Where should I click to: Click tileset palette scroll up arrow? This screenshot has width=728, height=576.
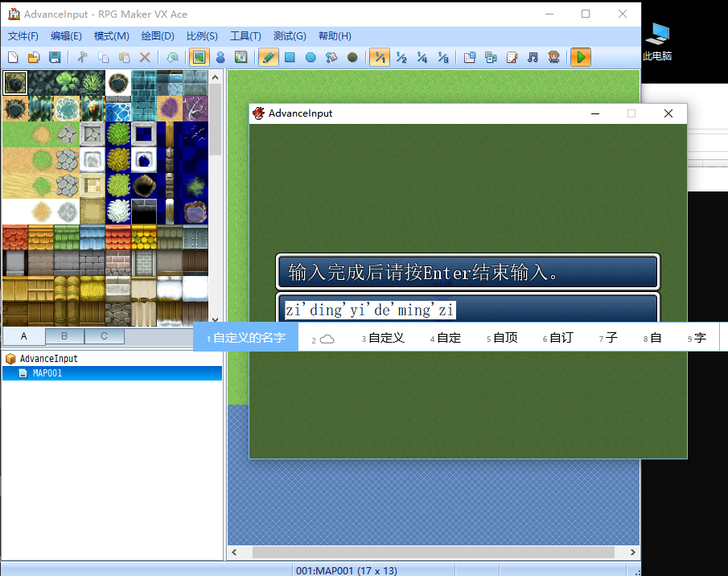(x=215, y=77)
